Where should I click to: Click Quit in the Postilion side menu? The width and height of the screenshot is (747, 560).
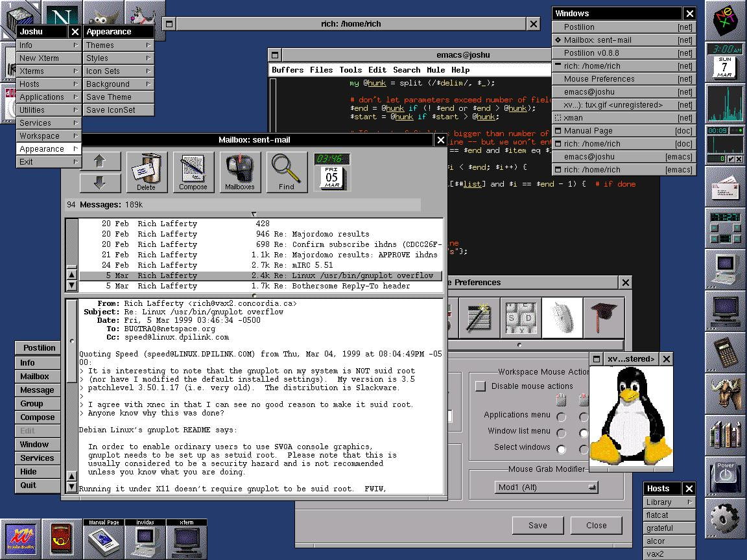point(28,485)
